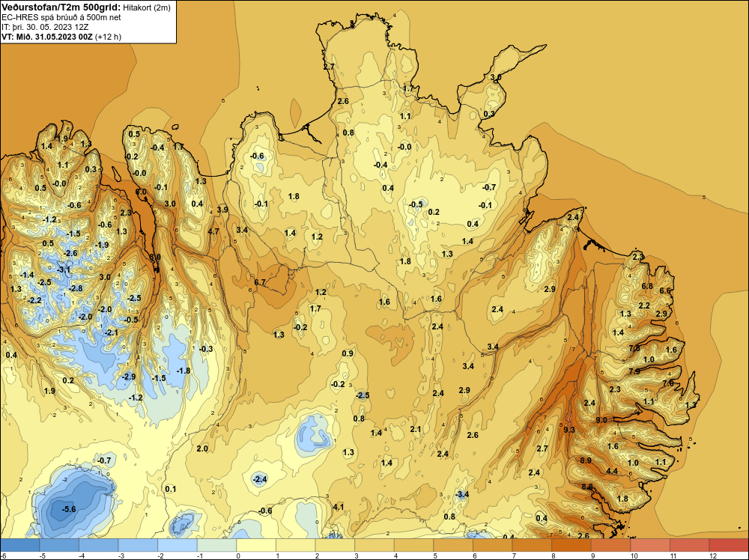749x560 pixels.
Task: Click the temperature value '4.1'
Action: (339, 507)
